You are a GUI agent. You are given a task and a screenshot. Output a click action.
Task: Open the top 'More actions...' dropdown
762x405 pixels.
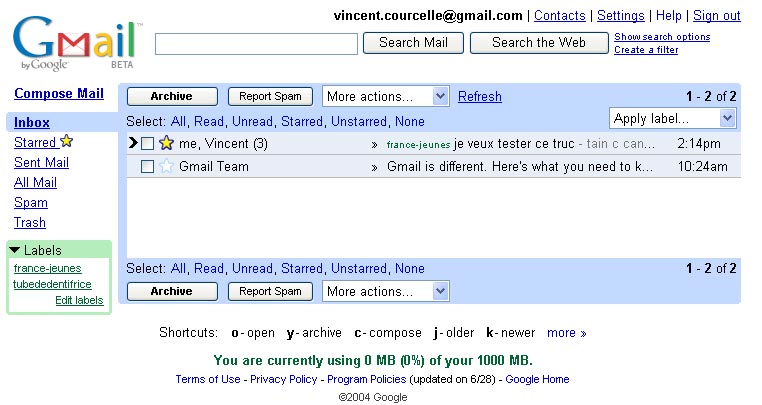tap(385, 97)
